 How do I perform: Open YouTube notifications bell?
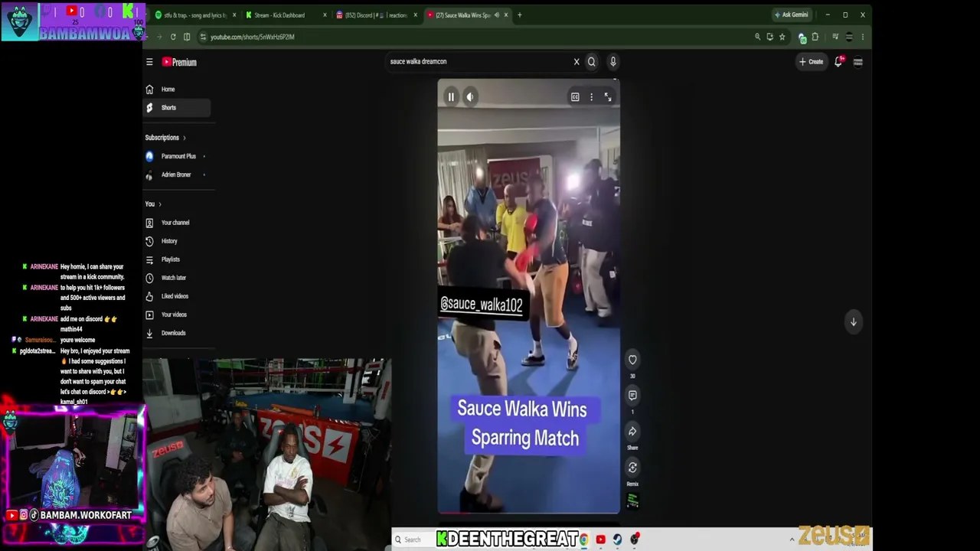coord(838,62)
